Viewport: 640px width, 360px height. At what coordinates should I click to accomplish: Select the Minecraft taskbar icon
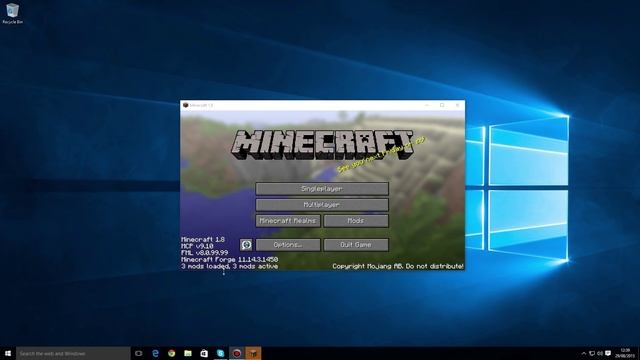point(253,353)
